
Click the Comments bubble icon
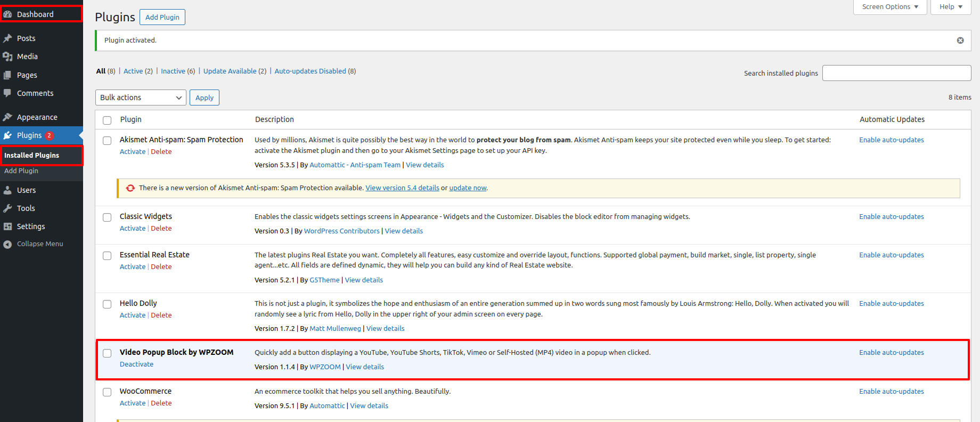pos(7,93)
